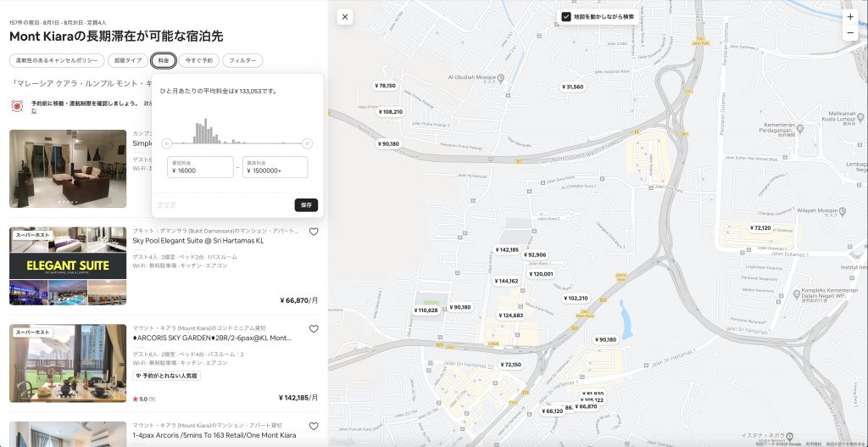Favorite the ARCORIS SKY GARDEN listing heart
868x447 pixels.
point(314,328)
